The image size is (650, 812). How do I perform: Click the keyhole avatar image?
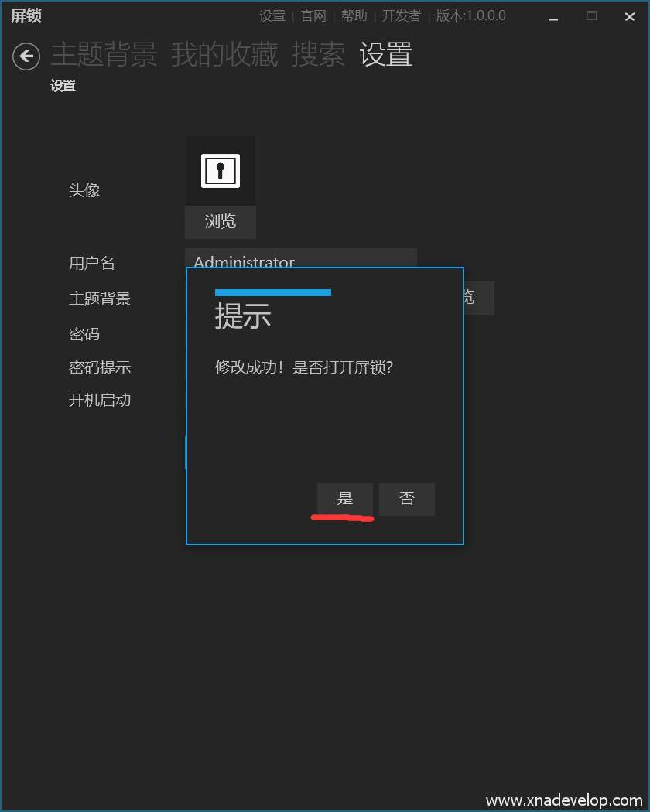pos(221,171)
